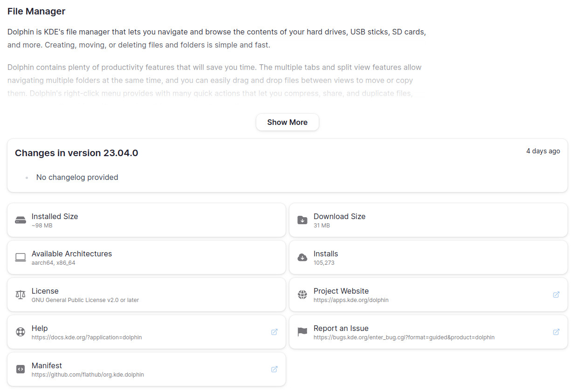Click the Manifest code icon
This screenshot has height=392, width=575.
click(20, 369)
